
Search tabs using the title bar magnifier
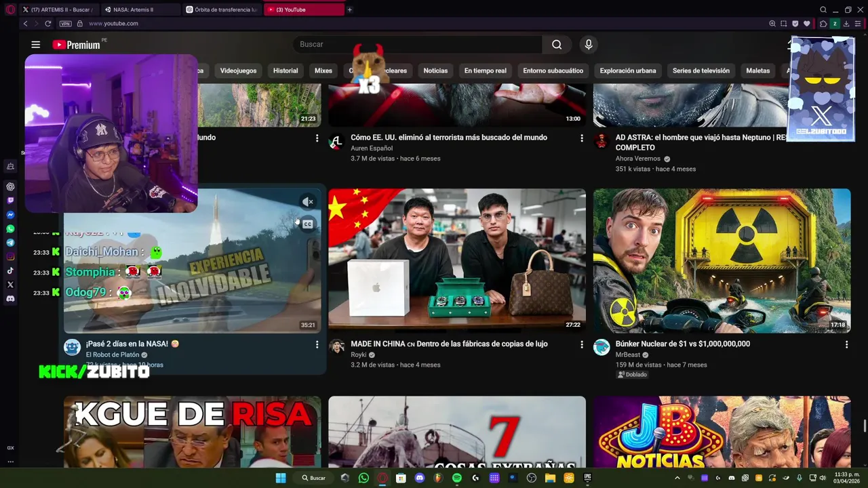click(x=823, y=9)
